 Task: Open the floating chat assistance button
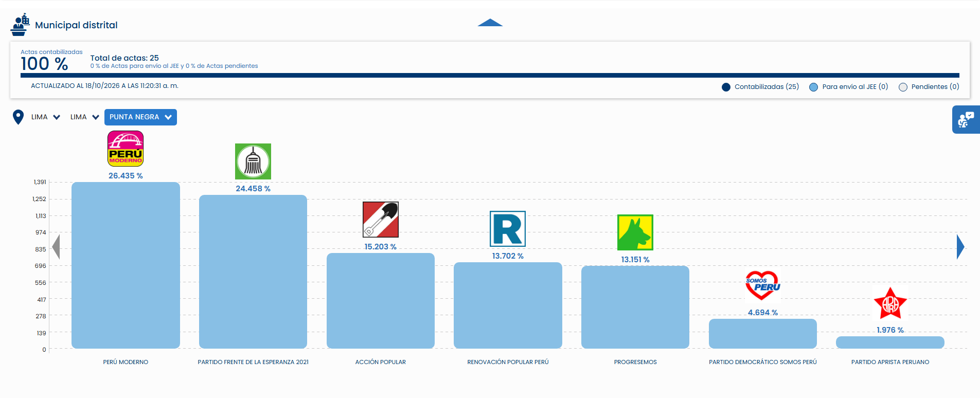click(966, 120)
